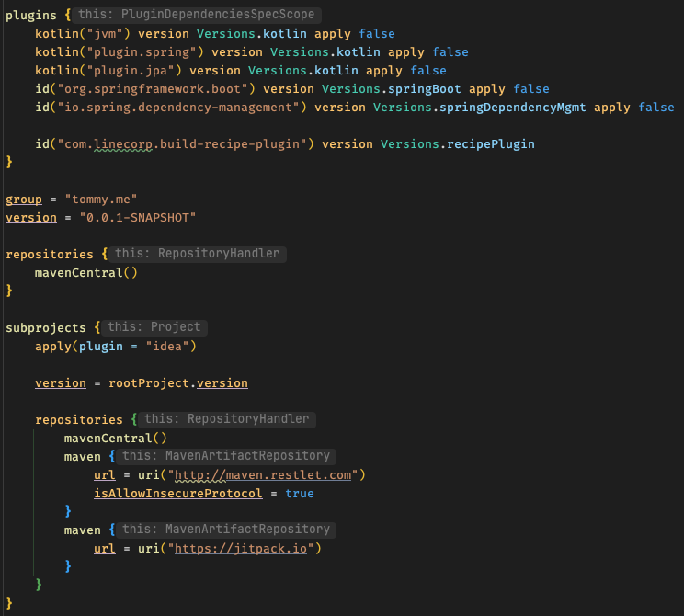Click the underlined 'group' property
684x616 pixels.
coord(24,200)
